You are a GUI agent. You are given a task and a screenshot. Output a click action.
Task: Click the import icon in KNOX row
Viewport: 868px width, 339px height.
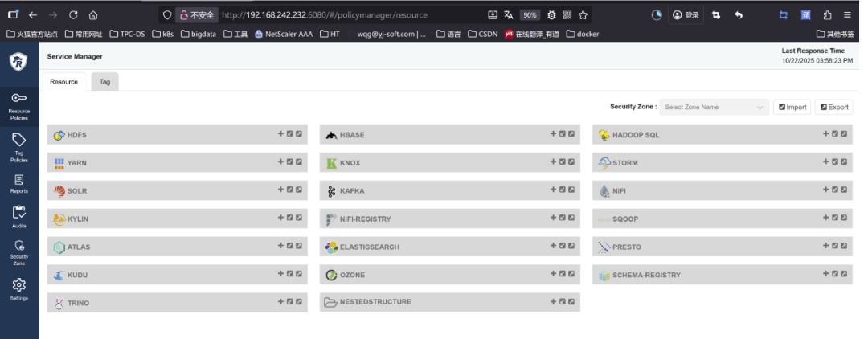(563, 162)
